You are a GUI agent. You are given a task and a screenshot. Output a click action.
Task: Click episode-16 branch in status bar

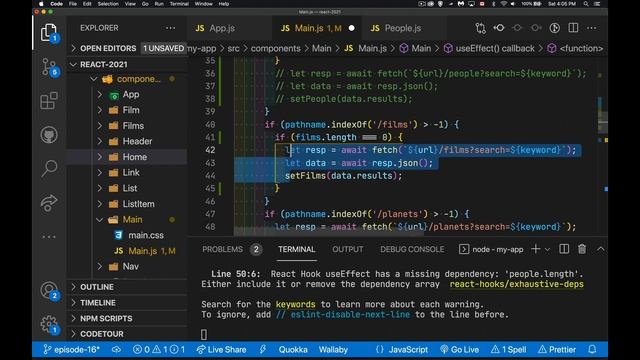(x=71, y=349)
